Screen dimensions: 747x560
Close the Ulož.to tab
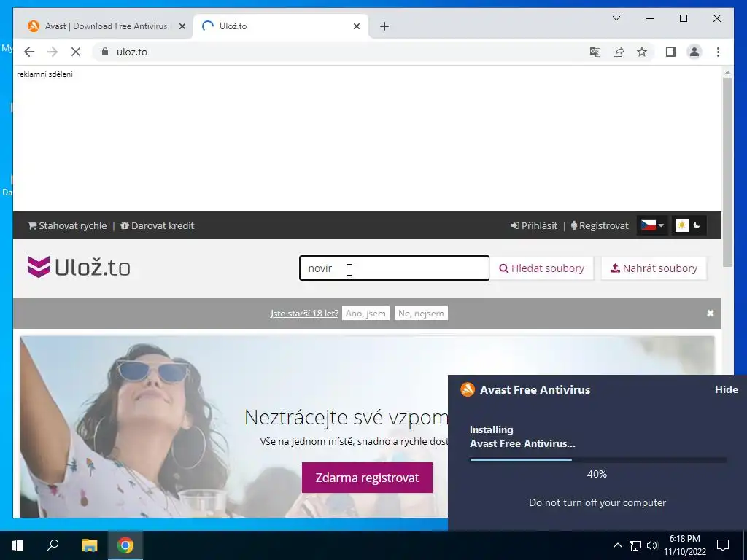[356, 26]
